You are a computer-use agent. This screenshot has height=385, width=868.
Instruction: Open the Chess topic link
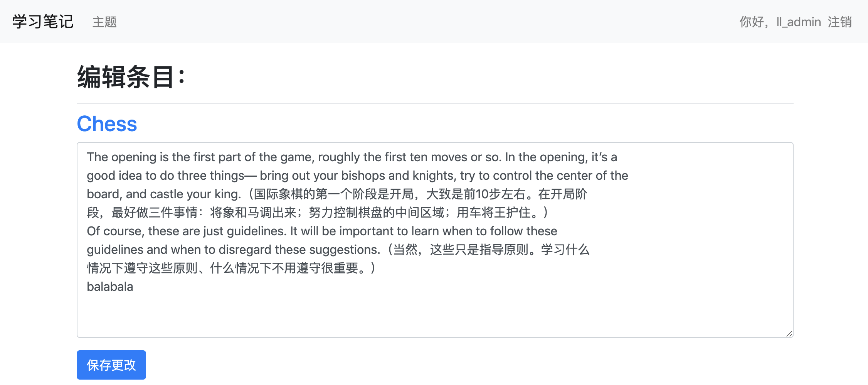[x=107, y=124]
